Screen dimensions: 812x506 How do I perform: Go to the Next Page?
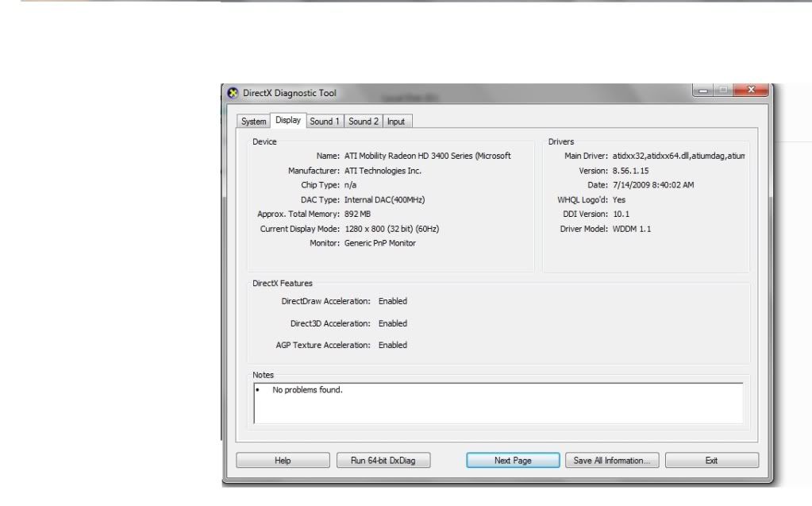click(x=513, y=461)
